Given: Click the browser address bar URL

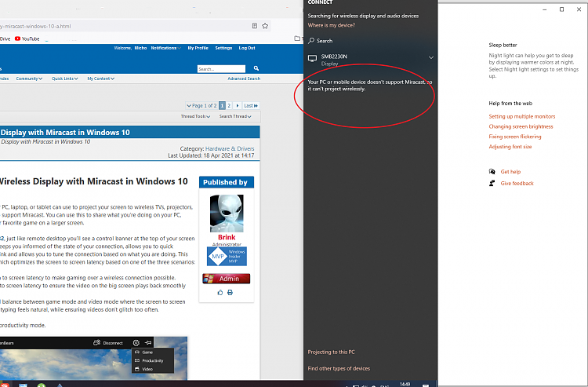Looking at the screenshot, I should click(x=35, y=26).
